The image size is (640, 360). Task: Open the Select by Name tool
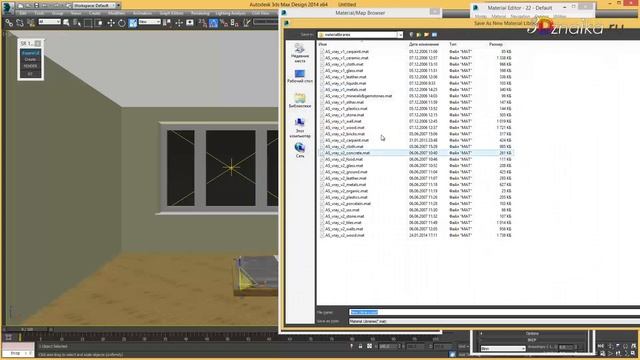(77, 23)
